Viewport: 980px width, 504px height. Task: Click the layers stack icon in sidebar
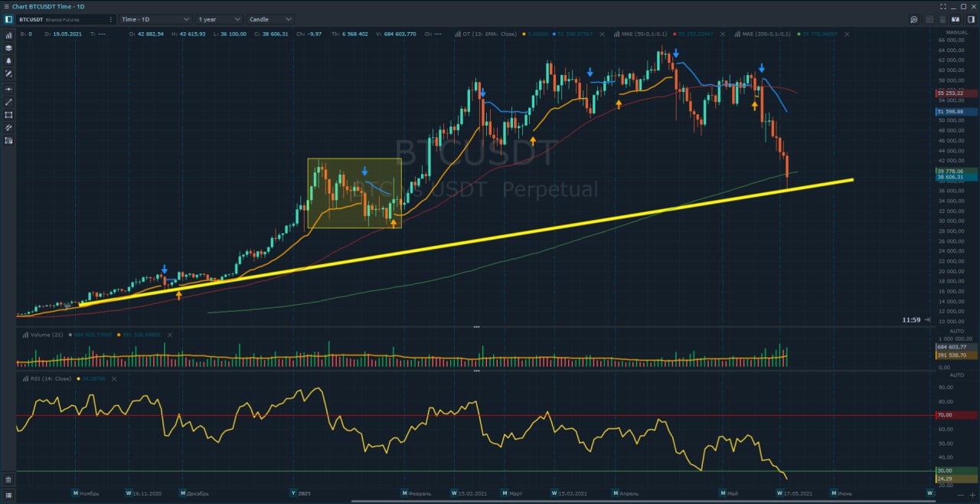tap(8, 47)
